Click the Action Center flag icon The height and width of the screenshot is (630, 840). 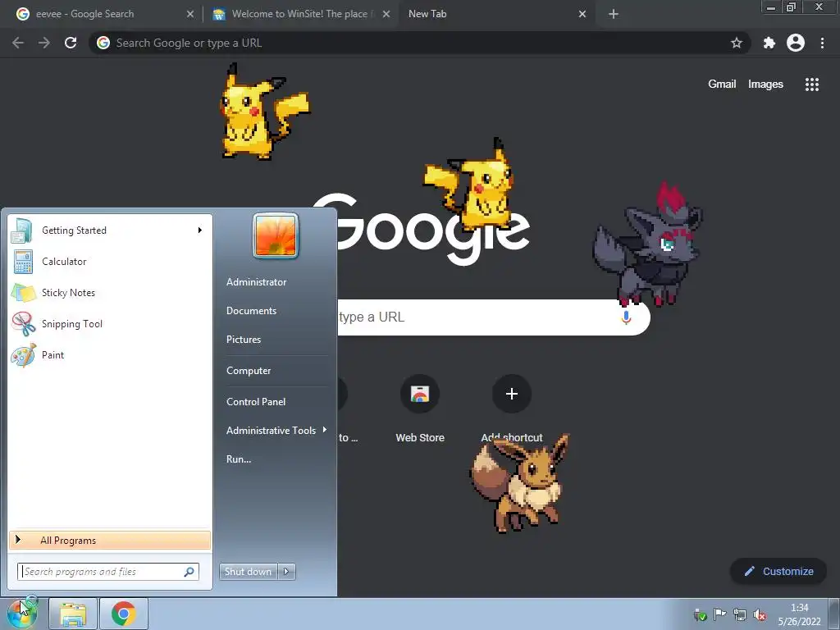click(720, 614)
